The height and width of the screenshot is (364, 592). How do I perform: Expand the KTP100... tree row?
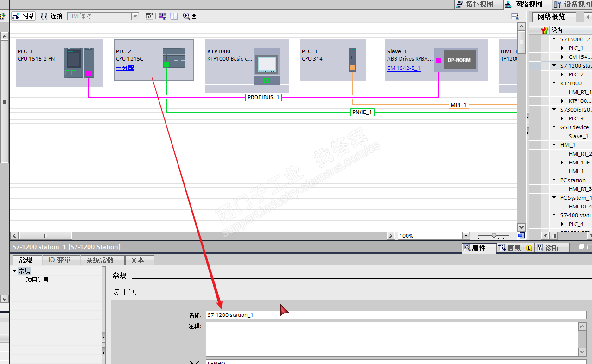pyautogui.click(x=563, y=101)
